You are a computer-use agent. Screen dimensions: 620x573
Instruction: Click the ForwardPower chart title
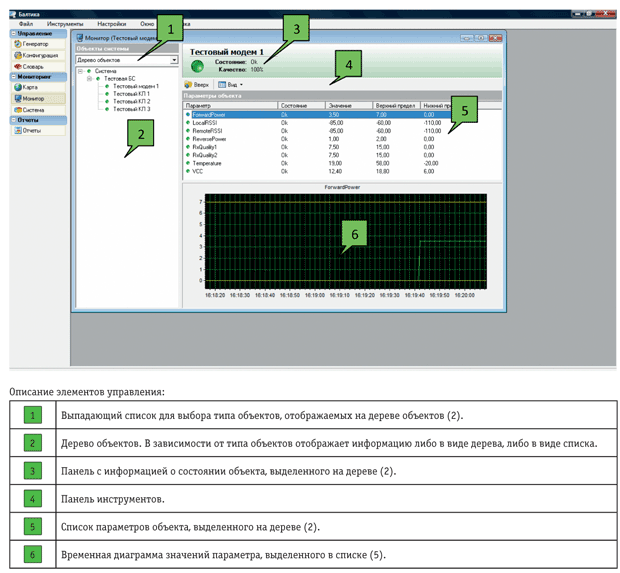[342, 187]
